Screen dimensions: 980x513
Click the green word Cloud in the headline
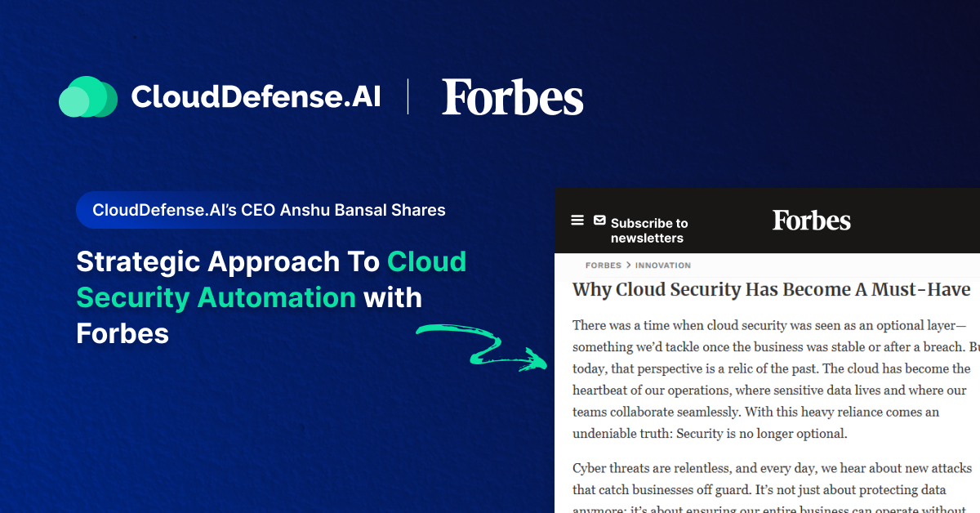(426, 261)
